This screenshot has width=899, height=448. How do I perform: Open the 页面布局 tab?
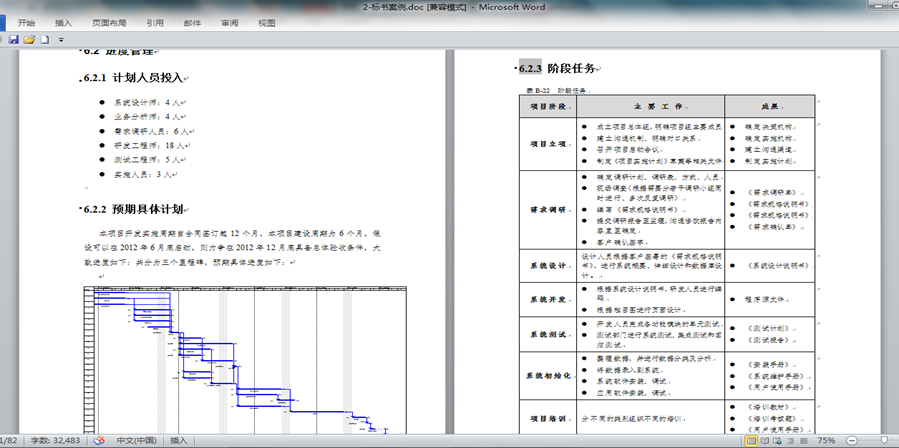tap(109, 24)
